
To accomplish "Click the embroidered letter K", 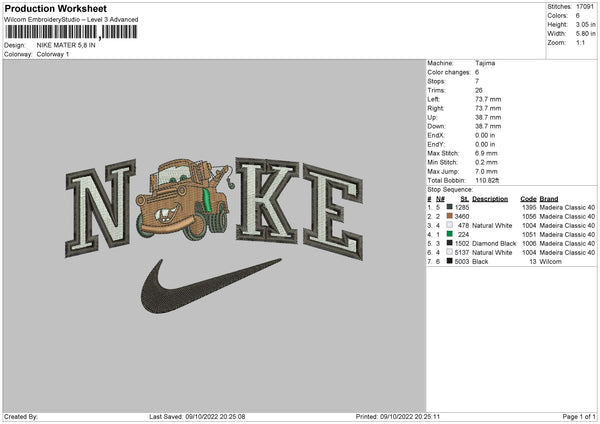I will (267, 200).
